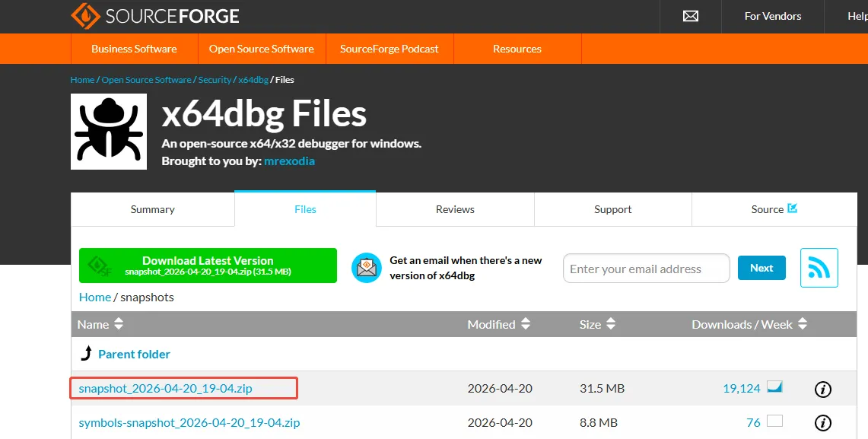The image size is (868, 439).
Task: Switch to the Summary tab
Action: click(153, 209)
